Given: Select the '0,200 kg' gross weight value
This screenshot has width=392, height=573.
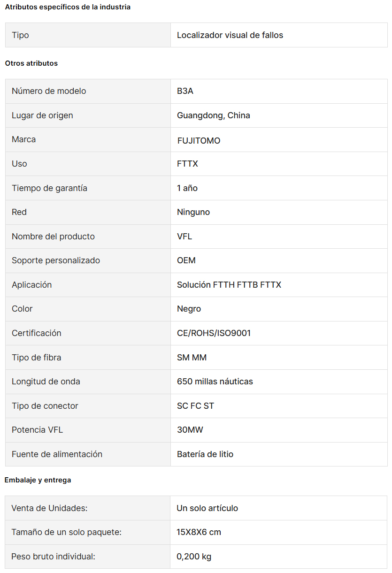Looking at the screenshot, I should [194, 557].
